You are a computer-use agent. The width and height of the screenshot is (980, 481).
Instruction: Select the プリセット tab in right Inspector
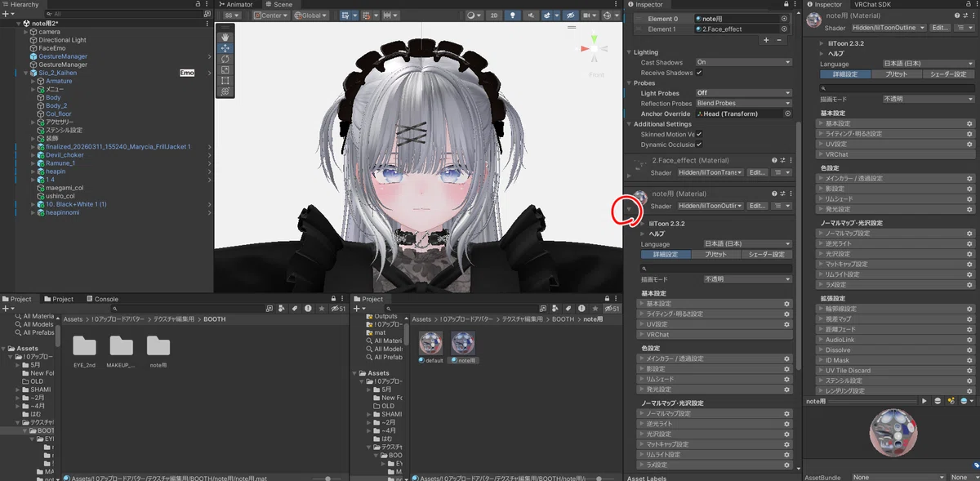coord(896,74)
